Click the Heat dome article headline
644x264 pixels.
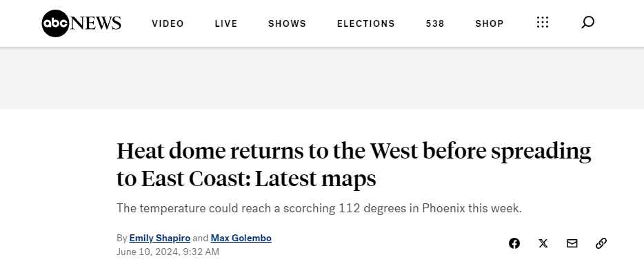click(x=354, y=165)
